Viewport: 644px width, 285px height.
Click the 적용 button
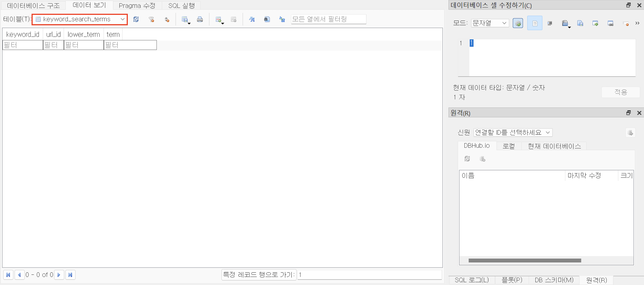click(x=620, y=92)
